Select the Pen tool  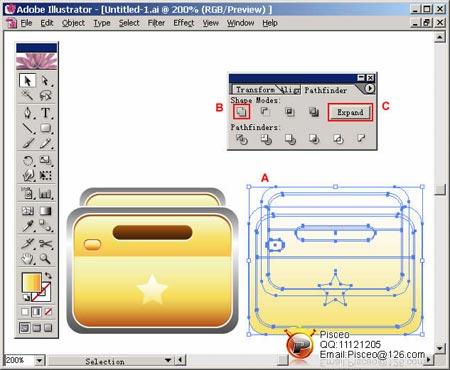pos(27,113)
